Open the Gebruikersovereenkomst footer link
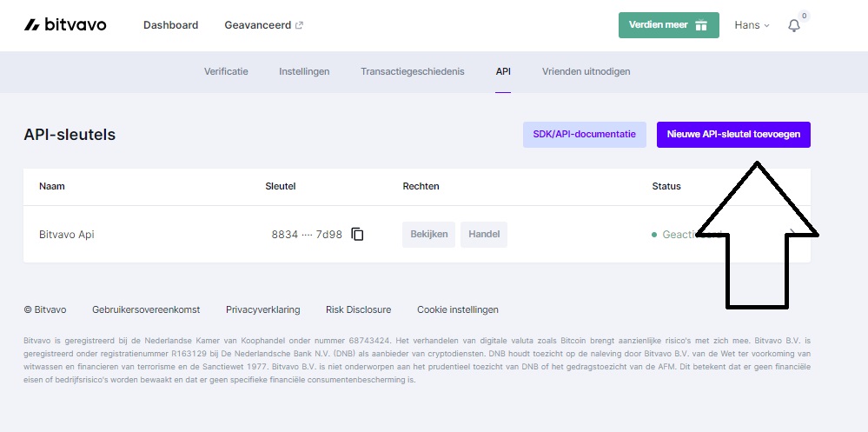868x432 pixels. [x=146, y=309]
